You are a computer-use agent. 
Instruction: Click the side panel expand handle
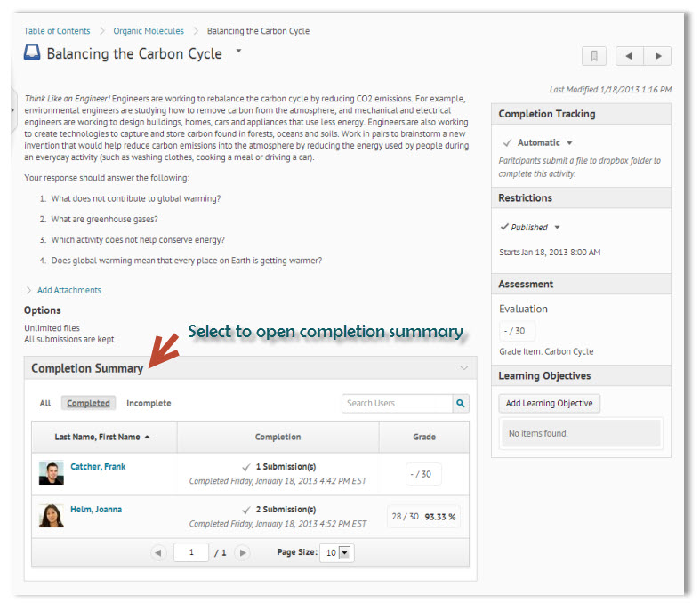(x=12, y=109)
